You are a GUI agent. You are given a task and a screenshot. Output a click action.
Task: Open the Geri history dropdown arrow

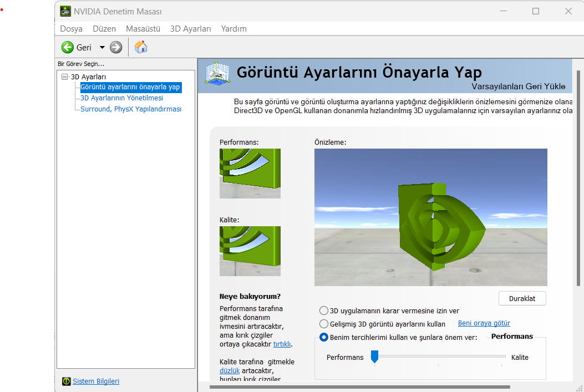[102, 47]
